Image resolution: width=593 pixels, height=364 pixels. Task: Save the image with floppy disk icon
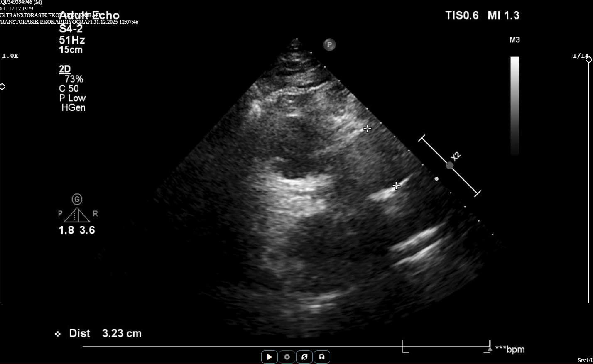[322, 357]
